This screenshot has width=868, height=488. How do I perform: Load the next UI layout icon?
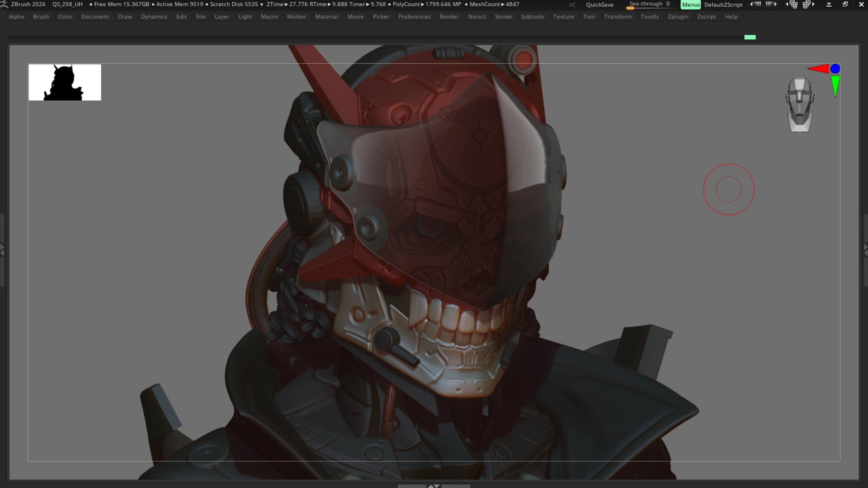click(x=808, y=5)
